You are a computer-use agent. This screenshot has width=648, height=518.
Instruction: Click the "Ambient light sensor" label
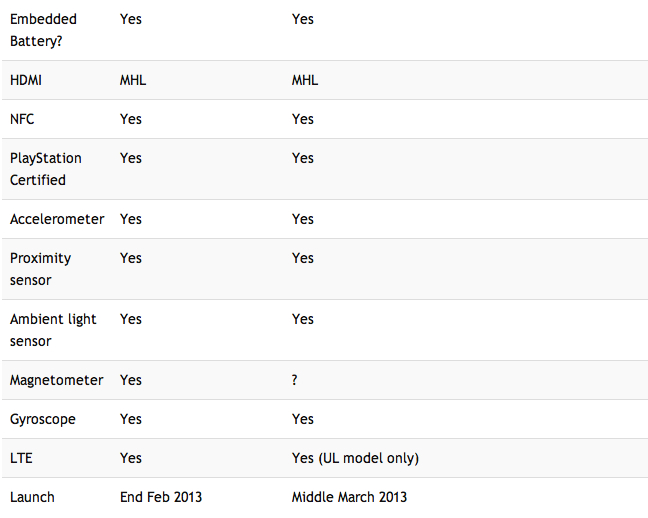[53, 330]
